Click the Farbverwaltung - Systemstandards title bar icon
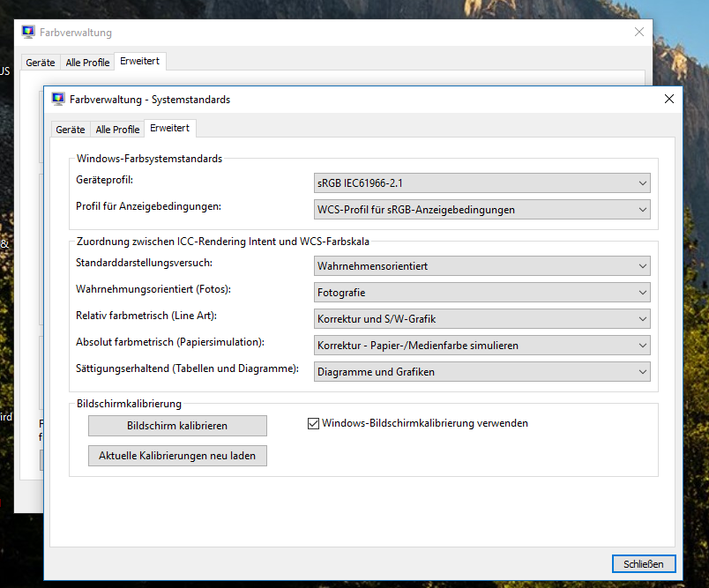Viewport: 709px width, 588px height. pos(58,99)
